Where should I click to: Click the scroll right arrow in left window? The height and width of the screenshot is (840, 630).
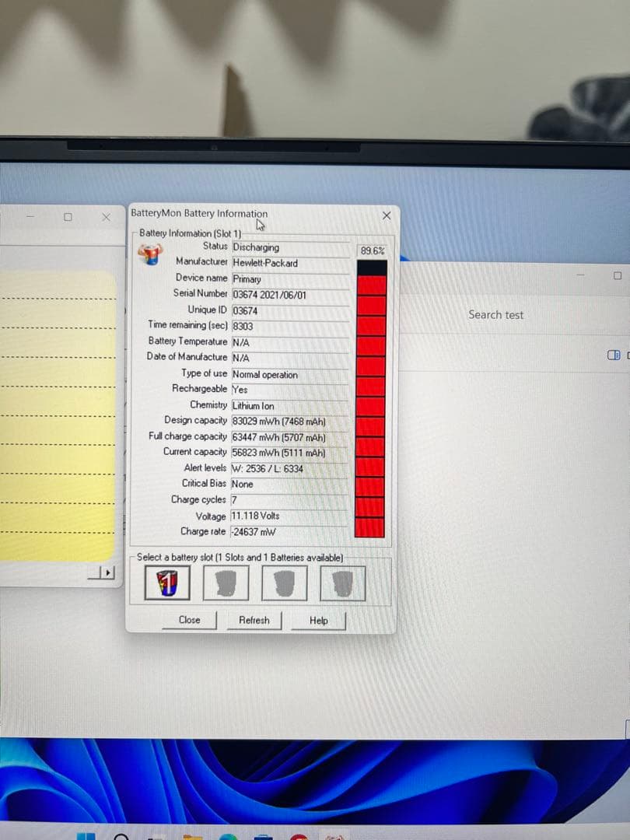(x=107, y=572)
